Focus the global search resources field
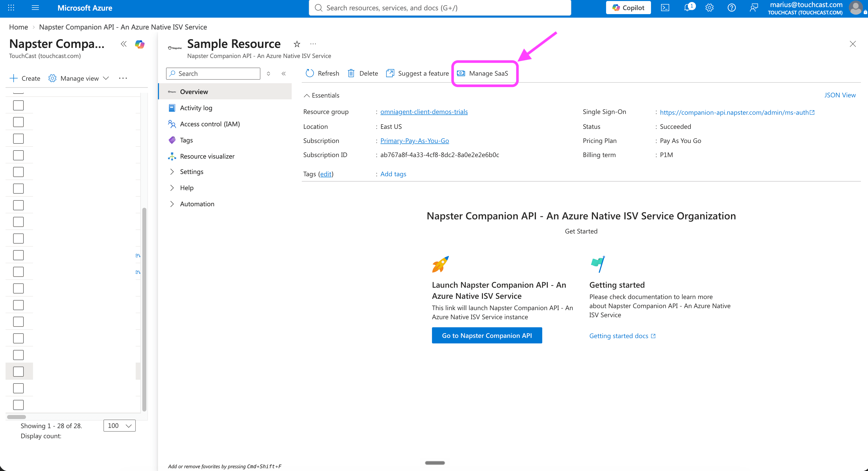Screen dimensions: 868x471 point(440,8)
